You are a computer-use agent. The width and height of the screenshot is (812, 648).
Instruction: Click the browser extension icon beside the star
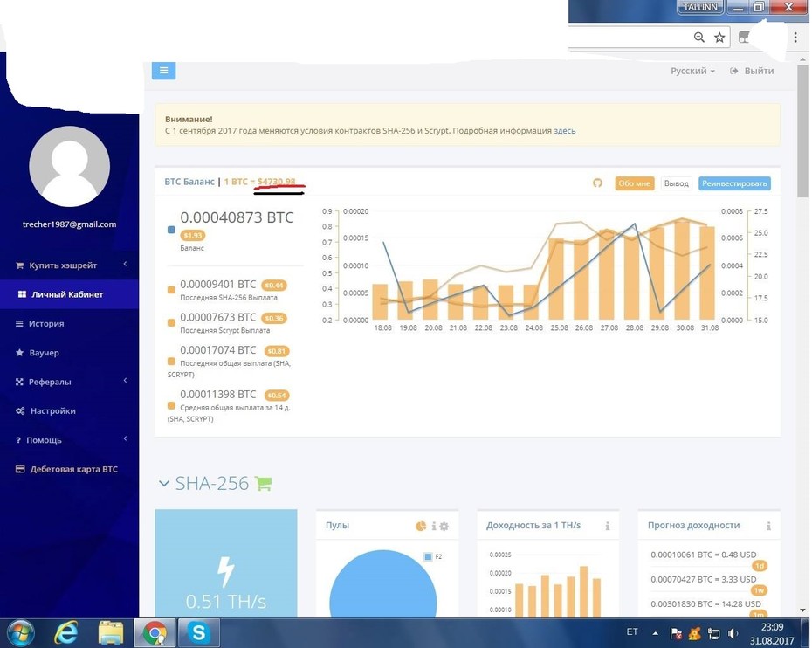(x=744, y=38)
